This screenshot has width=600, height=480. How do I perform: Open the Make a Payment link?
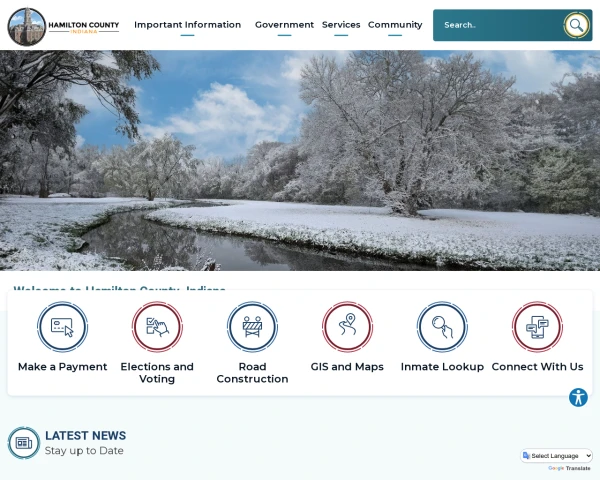click(x=62, y=367)
